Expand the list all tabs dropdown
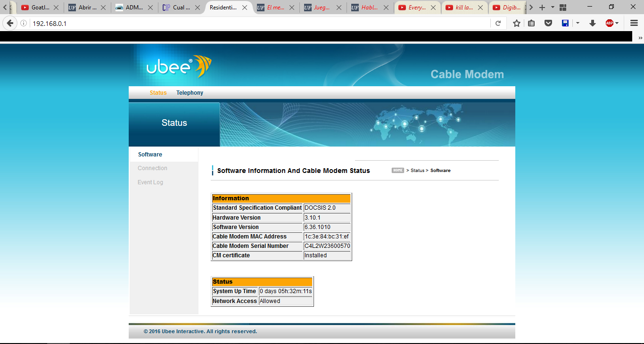 [553, 8]
